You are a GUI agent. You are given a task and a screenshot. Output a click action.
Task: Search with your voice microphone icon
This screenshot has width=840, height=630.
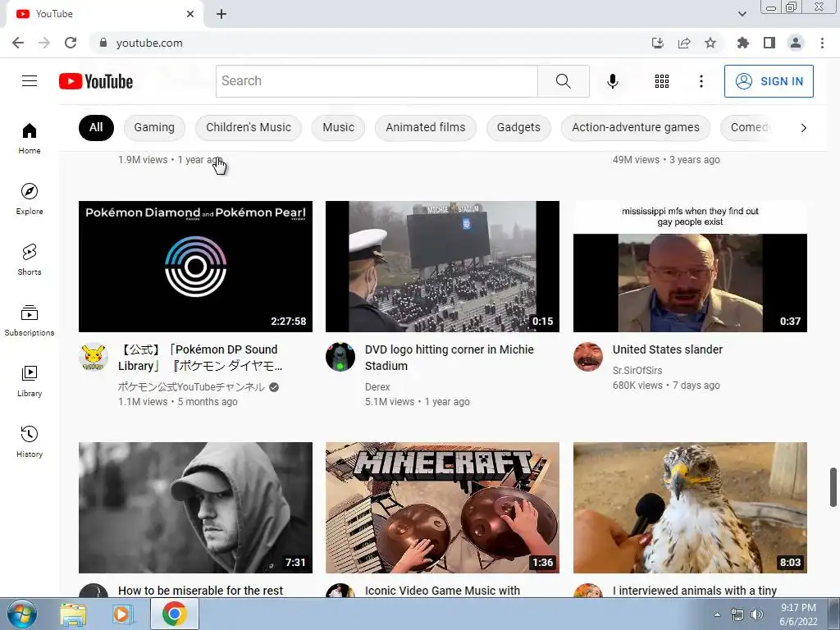(612, 81)
